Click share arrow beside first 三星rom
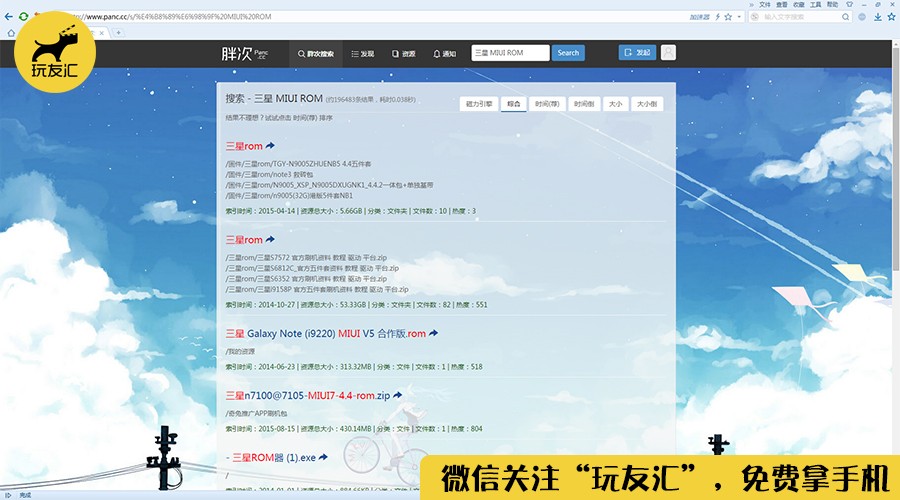The image size is (900, 500). (270, 145)
